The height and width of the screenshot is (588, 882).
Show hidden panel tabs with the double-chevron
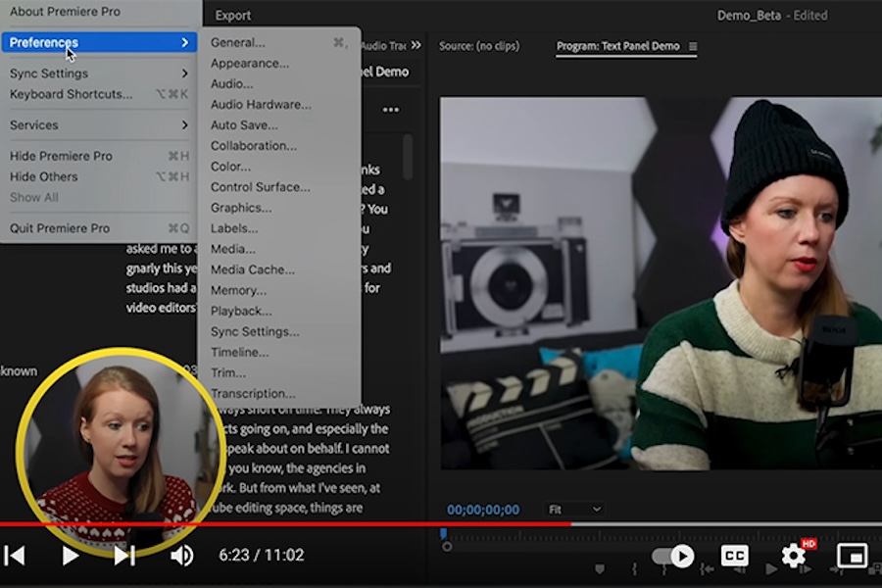click(416, 45)
